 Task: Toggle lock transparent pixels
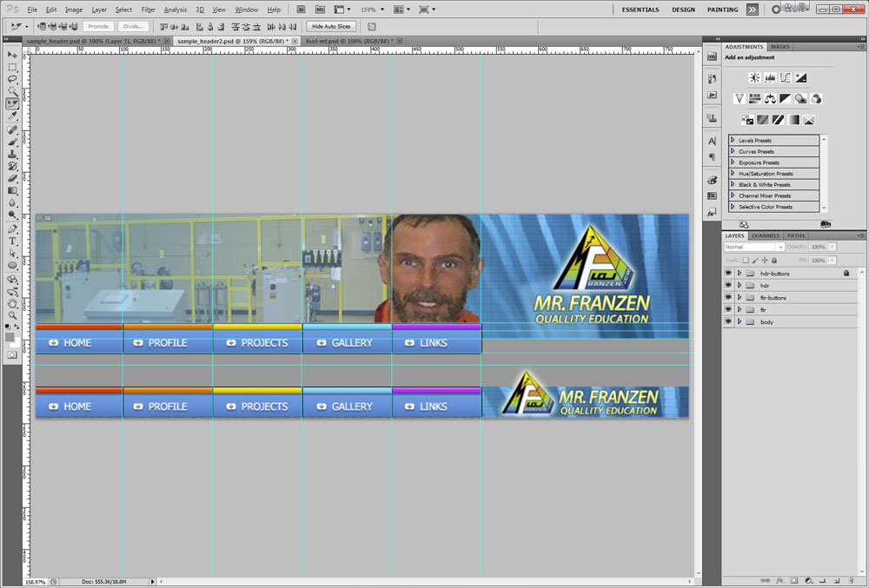[746, 261]
